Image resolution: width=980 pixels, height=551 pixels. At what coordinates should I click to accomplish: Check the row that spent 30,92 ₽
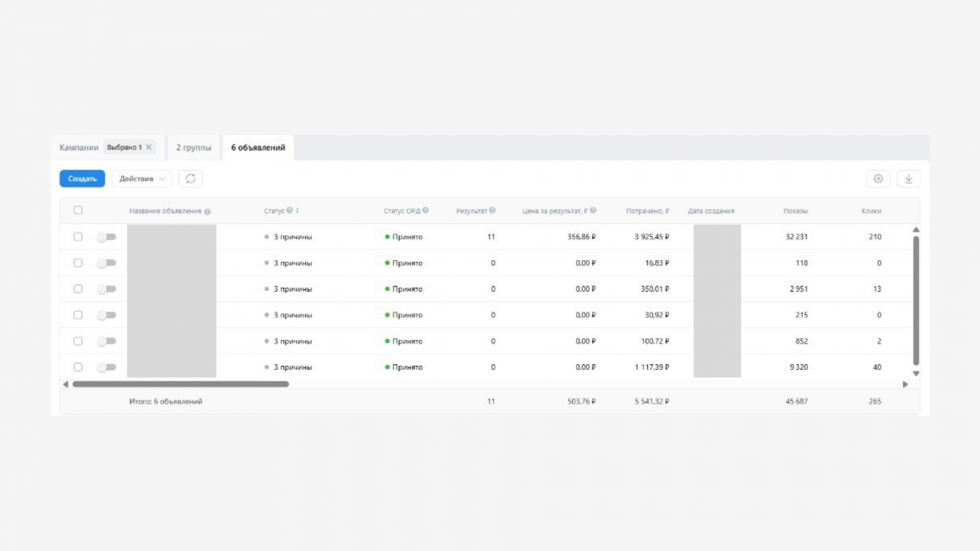(78, 315)
